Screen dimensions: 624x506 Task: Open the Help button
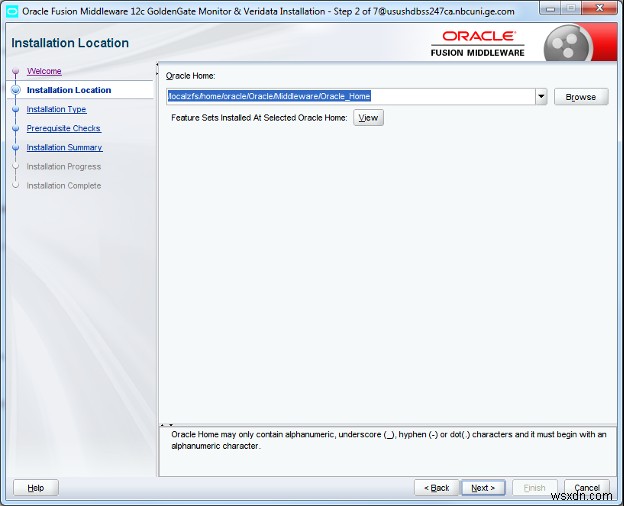pyautogui.click(x=36, y=488)
